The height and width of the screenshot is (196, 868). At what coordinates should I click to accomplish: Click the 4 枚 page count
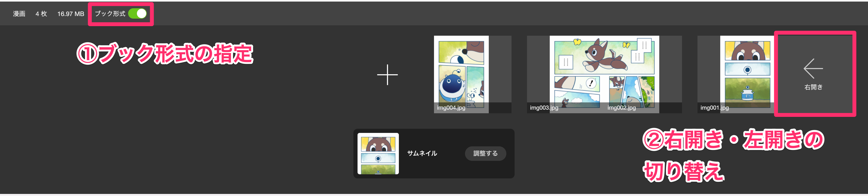click(x=41, y=14)
